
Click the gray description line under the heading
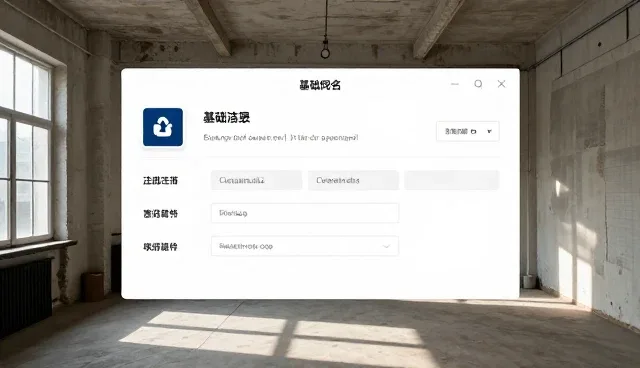281,137
